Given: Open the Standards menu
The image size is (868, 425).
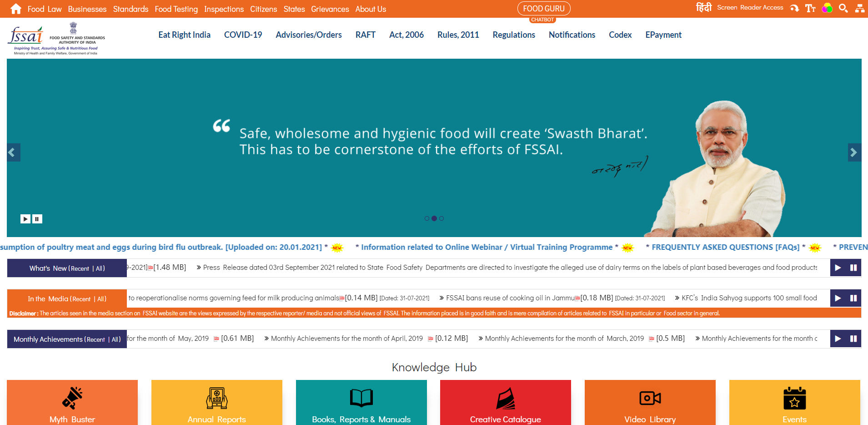Looking at the screenshot, I should click(x=131, y=9).
